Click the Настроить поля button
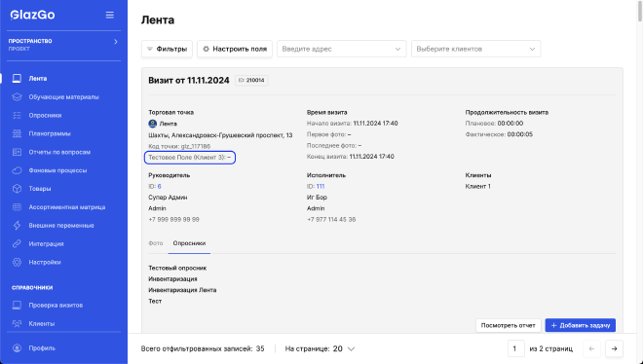The image size is (643, 364). (x=235, y=49)
